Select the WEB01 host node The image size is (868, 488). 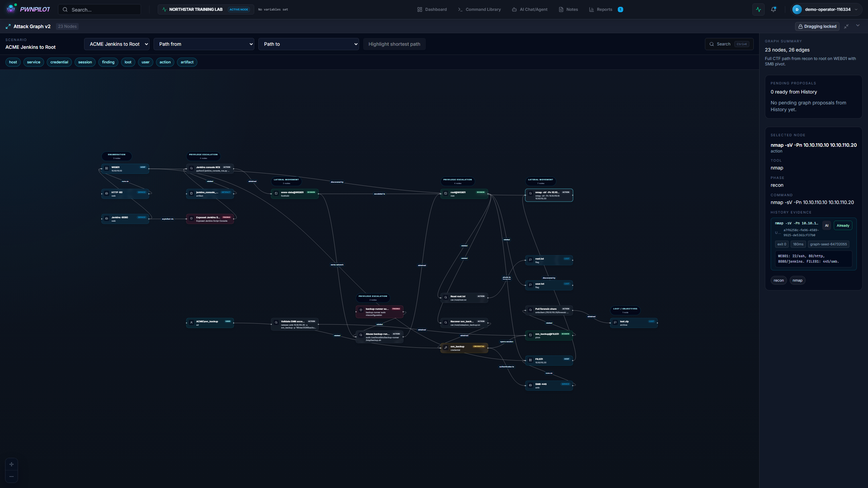tap(125, 169)
